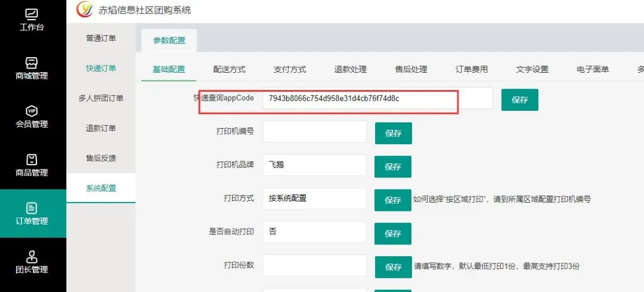644x292 pixels.
Task: Open the 团长管理 person icon
Action: click(32, 256)
